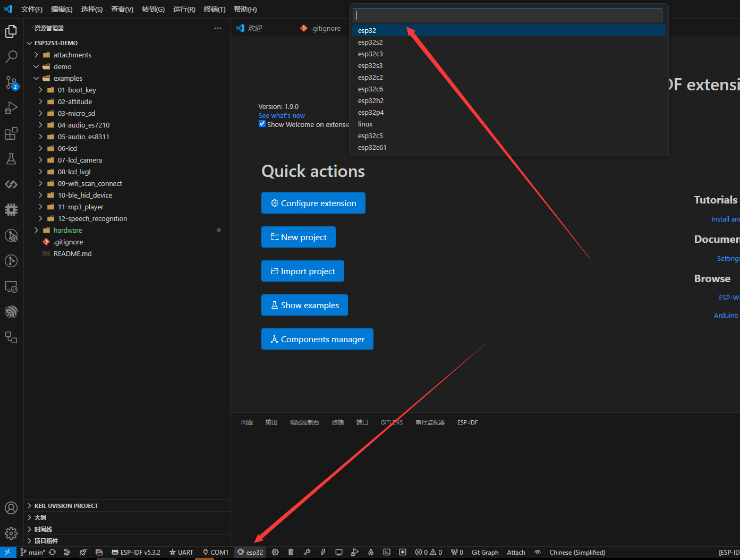
Task: Select esp32s3 from the target list
Action: 370,65
